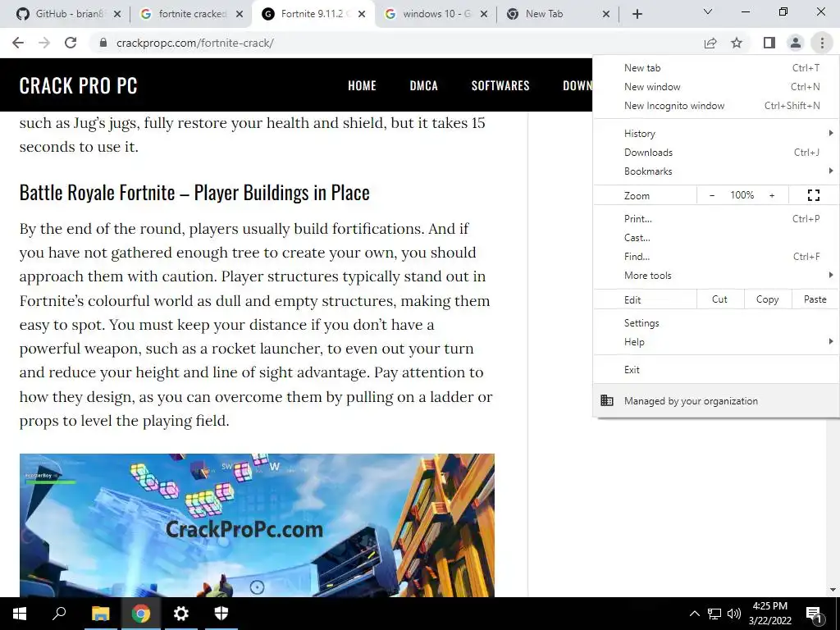Open taskbar Search magnifier
Screen dimensions: 840x630
pos(59,614)
